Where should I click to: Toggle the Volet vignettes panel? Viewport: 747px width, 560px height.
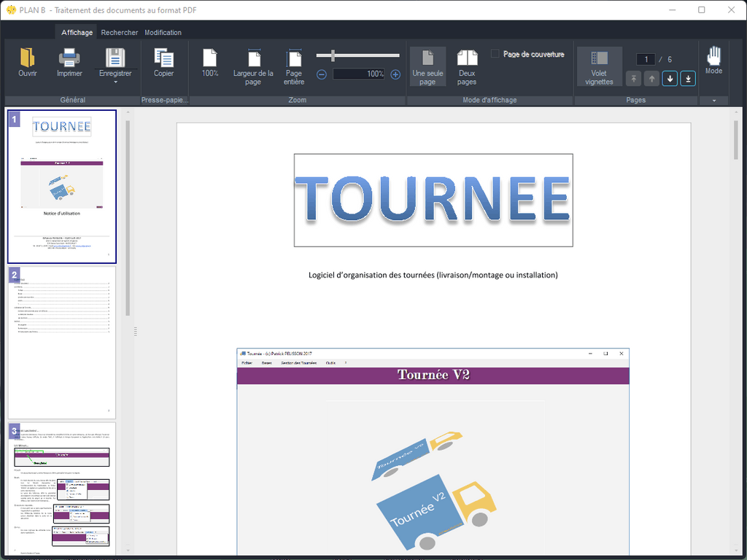600,66
